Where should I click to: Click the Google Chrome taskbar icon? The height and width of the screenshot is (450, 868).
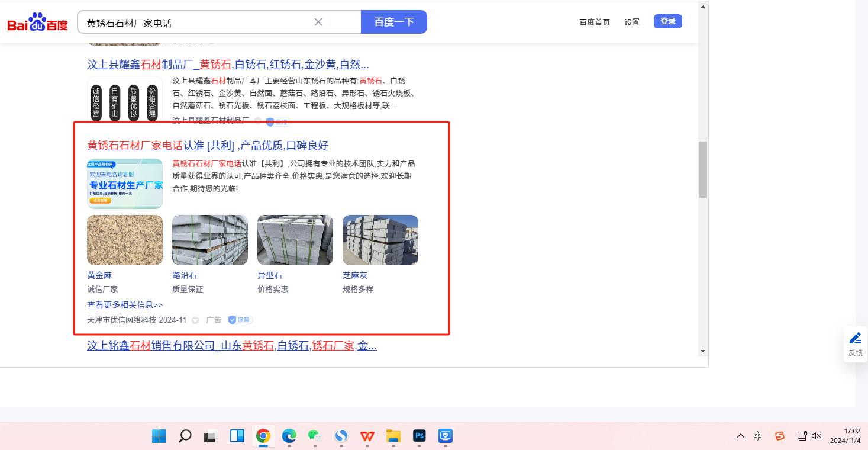tap(263, 436)
